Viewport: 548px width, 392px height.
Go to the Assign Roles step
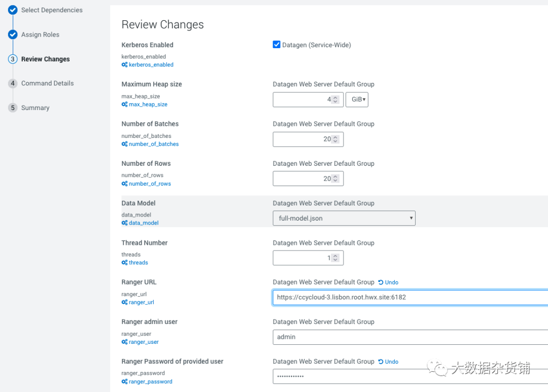tap(40, 34)
